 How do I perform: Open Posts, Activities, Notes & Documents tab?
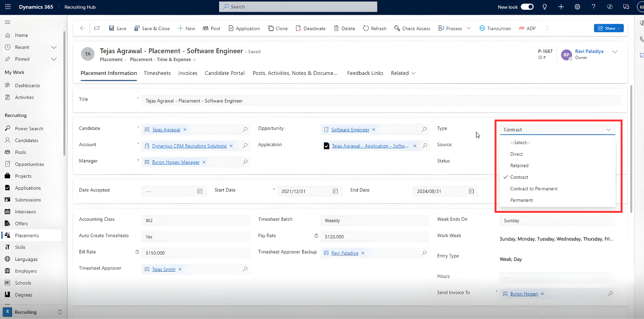pos(295,73)
